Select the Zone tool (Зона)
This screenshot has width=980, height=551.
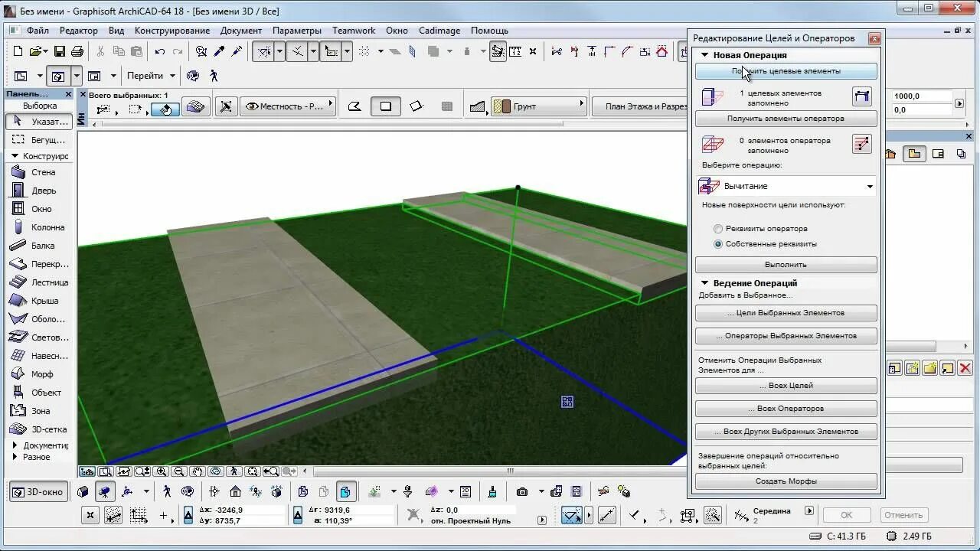point(40,411)
